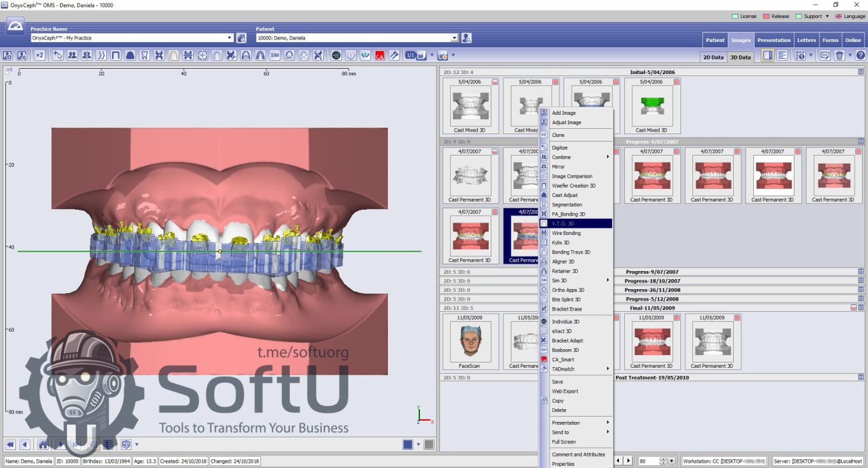Click the blue question mark help icon
The image size is (868, 468).
tap(860, 56)
